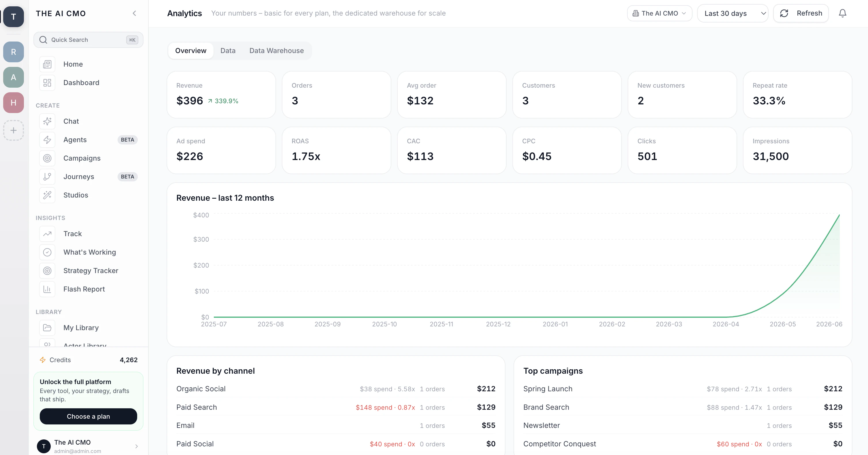The width and height of the screenshot is (868, 455).
Task: Click the What's Working check icon
Action: 47,252
